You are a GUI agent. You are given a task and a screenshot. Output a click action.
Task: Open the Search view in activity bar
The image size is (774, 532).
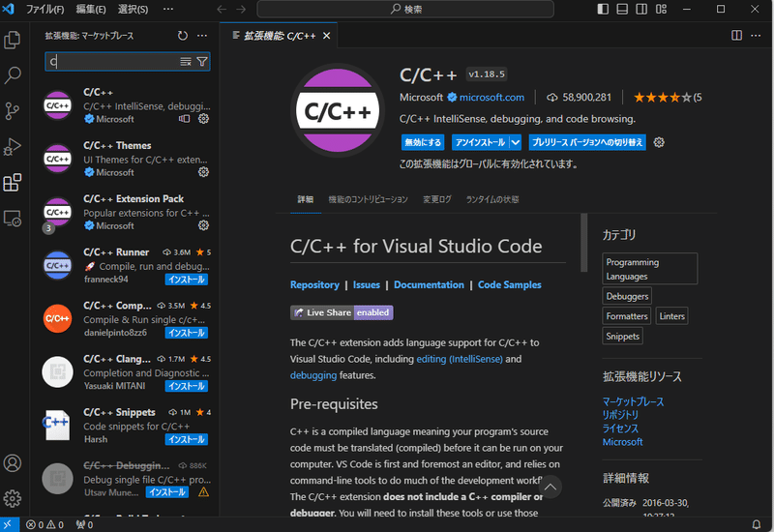pyautogui.click(x=13, y=75)
